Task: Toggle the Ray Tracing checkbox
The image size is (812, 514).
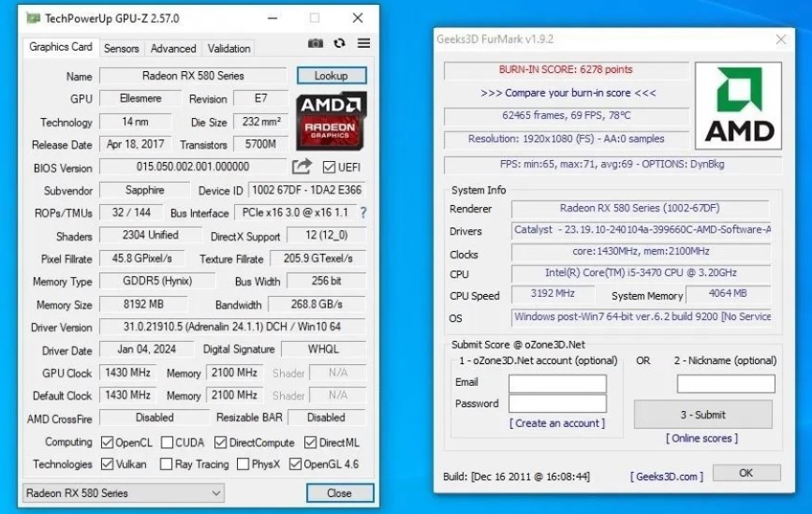Action: pyautogui.click(x=166, y=463)
